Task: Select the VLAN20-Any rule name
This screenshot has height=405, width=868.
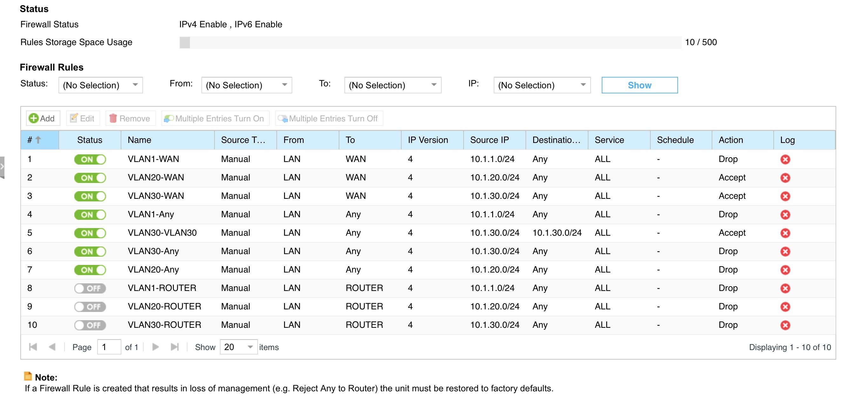Action: tap(153, 270)
